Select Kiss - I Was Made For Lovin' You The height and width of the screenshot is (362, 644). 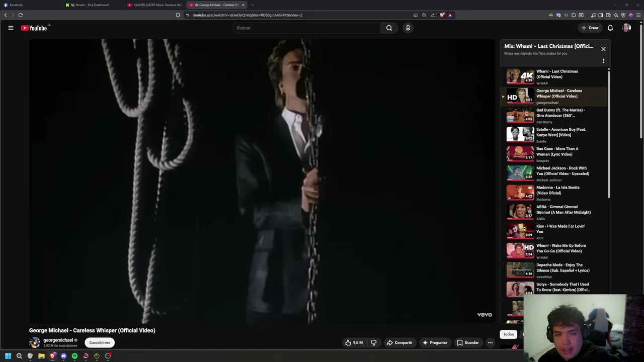click(x=553, y=232)
